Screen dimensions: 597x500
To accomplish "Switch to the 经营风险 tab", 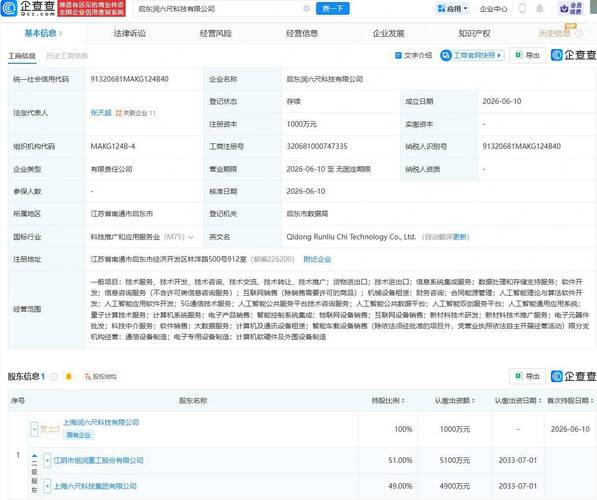I will pyautogui.click(x=215, y=34).
